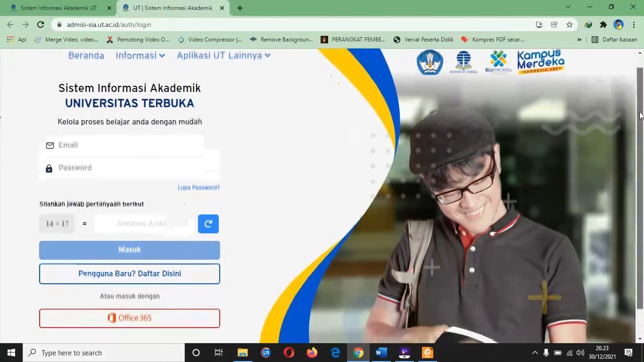The width and height of the screenshot is (644, 362).
Task: Click the Google Chrome taskbar icon
Action: tap(358, 352)
